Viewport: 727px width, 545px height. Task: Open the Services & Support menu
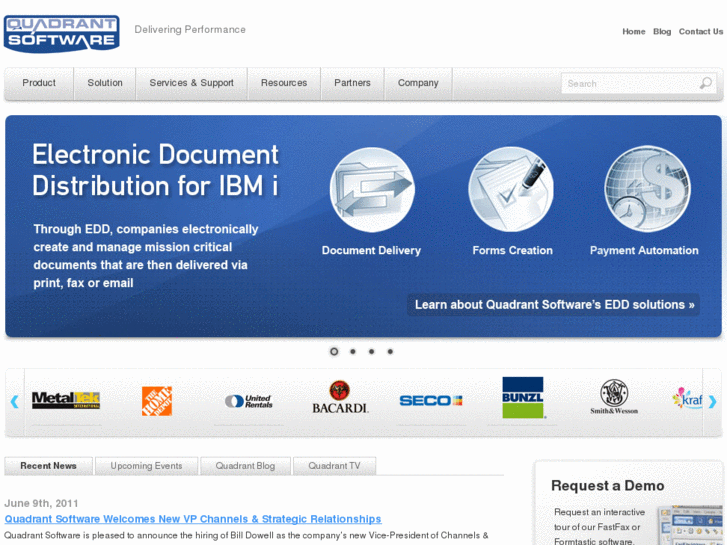tap(191, 83)
